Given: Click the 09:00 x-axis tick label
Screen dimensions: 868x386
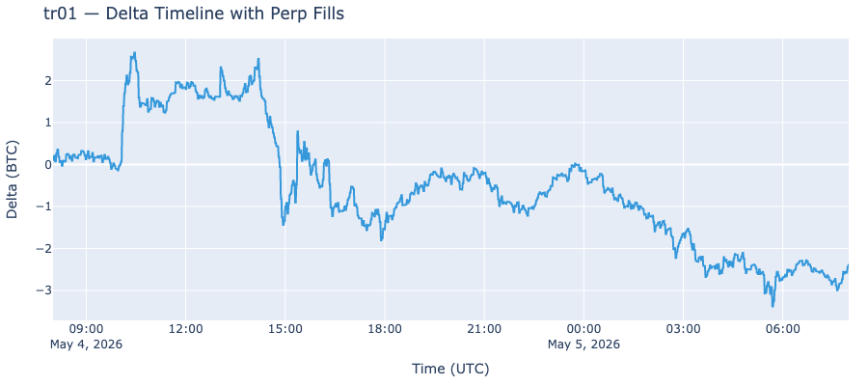Looking at the screenshot, I should tap(86, 329).
